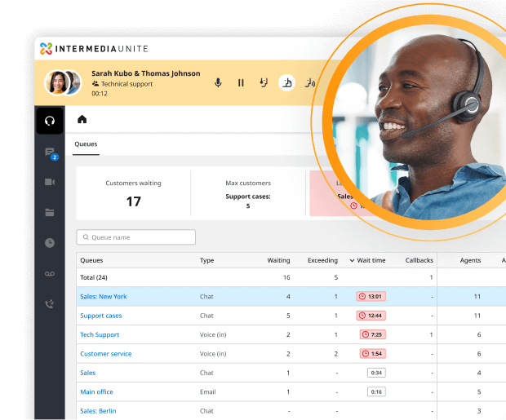Screen dimensions: 506x420
Task: Sort table by Waiting column header
Action: [x=278, y=261]
